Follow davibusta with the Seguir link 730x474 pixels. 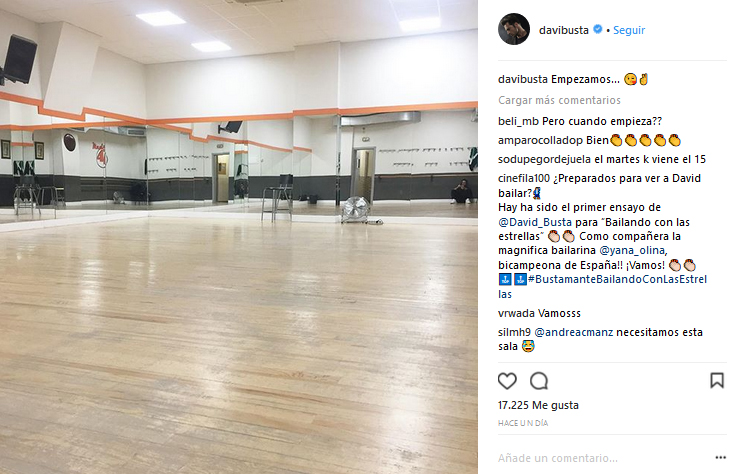pyautogui.click(x=629, y=30)
